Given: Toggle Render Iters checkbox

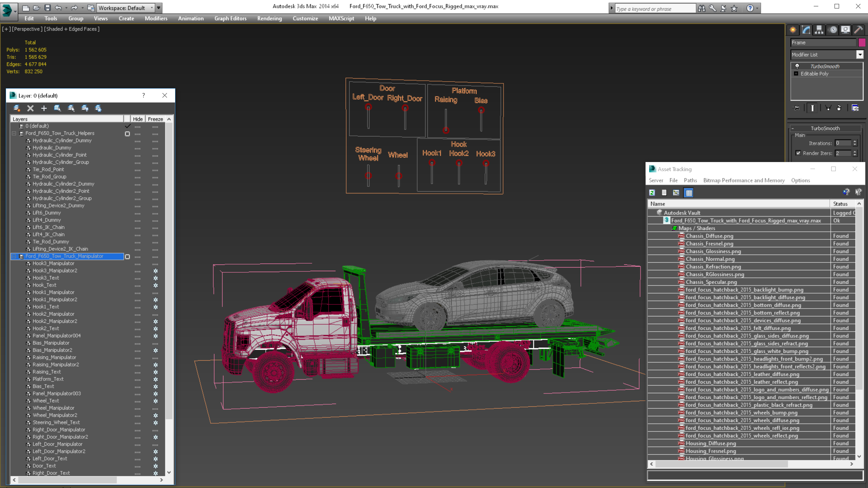Looking at the screenshot, I should click(798, 153).
